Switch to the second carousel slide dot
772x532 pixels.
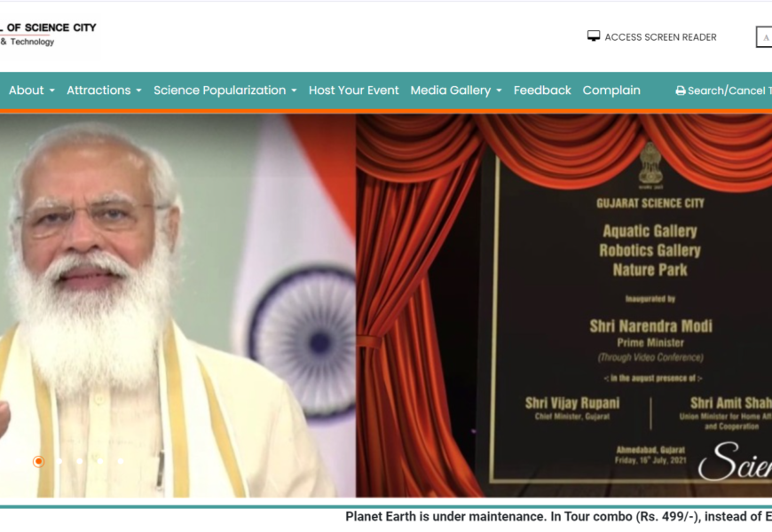click(x=59, y=461)
